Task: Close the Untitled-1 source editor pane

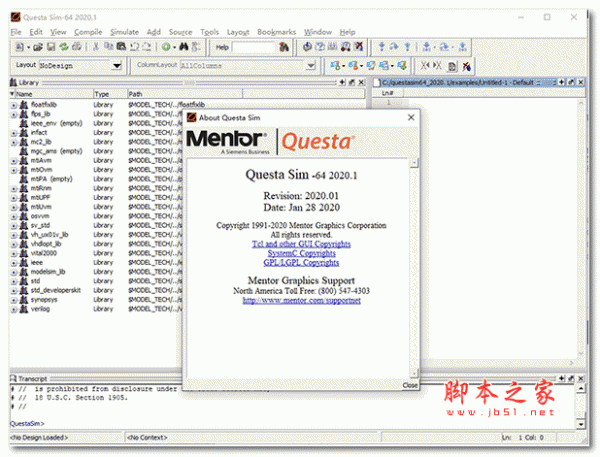Action: [x=580, y=82]
